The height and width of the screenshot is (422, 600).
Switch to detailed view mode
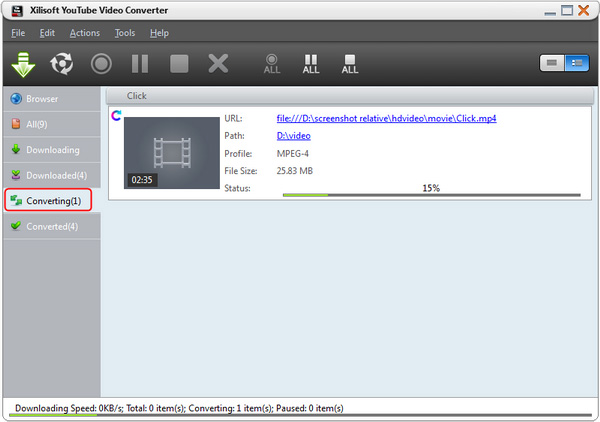577,63
